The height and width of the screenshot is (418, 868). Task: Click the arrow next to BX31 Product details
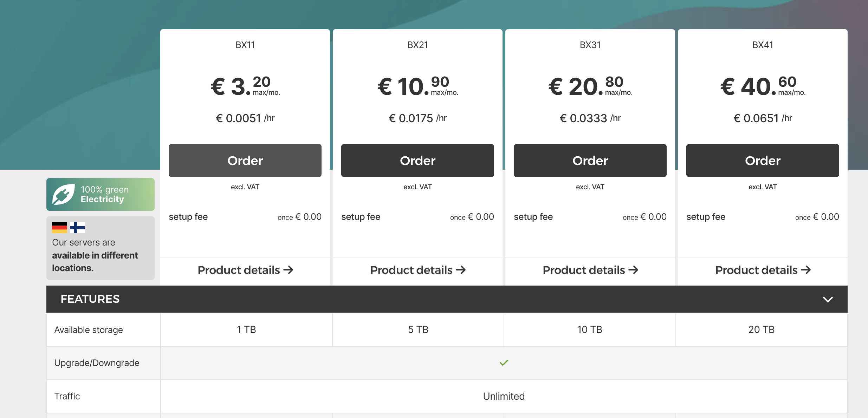[x=634, y=270]
